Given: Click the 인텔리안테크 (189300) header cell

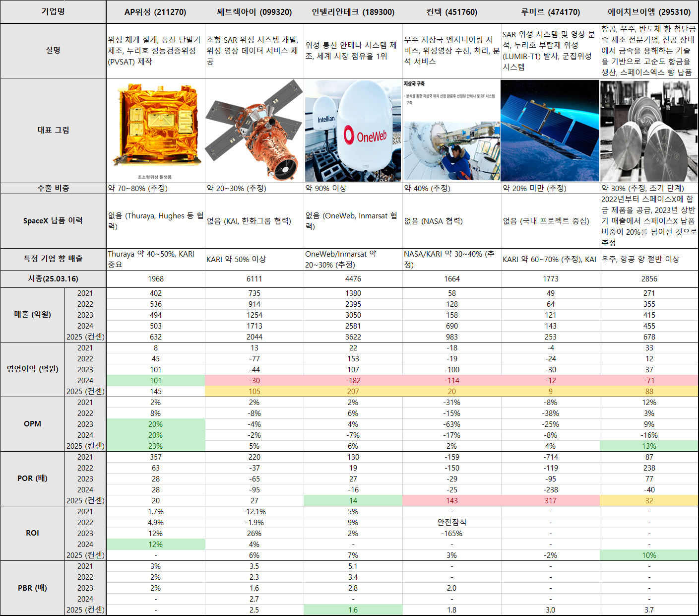Looking at the screenshot, I should coord(353,12).
